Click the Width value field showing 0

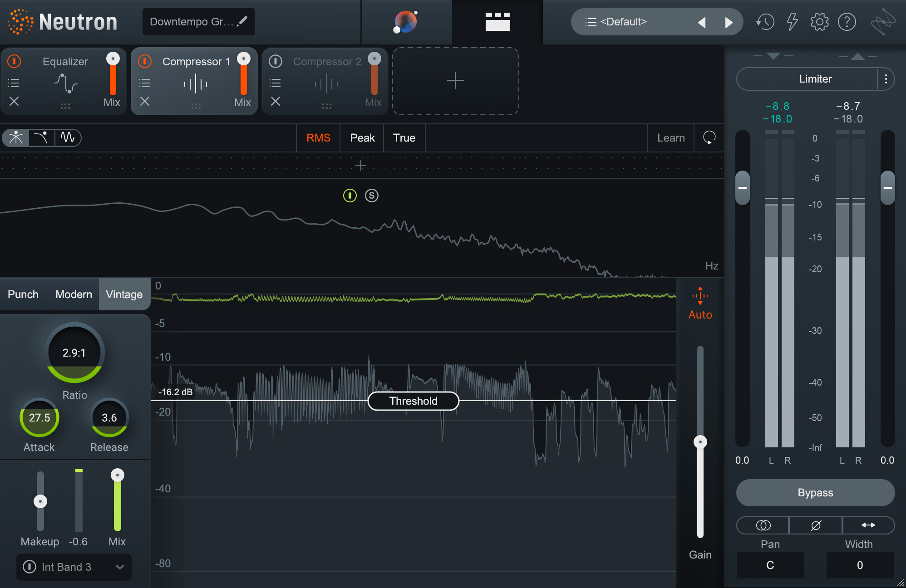pyautogui.click(x=860, y=565)
